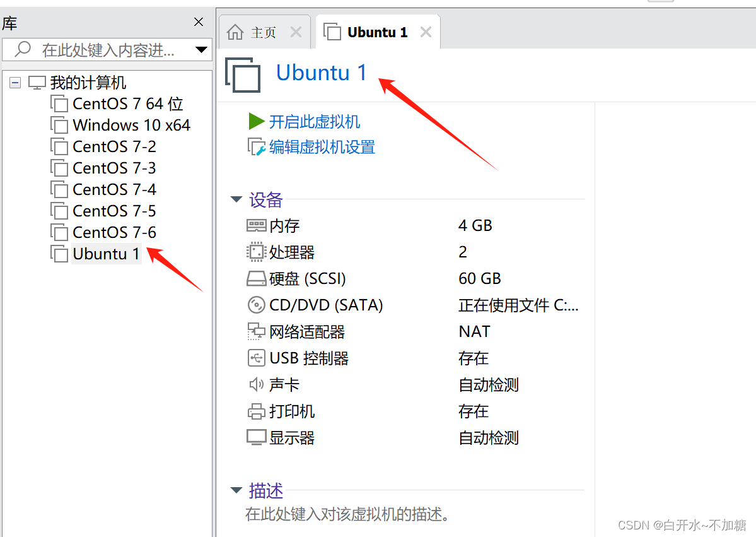Click the 我的计算机 tree label
Screen dimensions: 756x537
[88, 83]
